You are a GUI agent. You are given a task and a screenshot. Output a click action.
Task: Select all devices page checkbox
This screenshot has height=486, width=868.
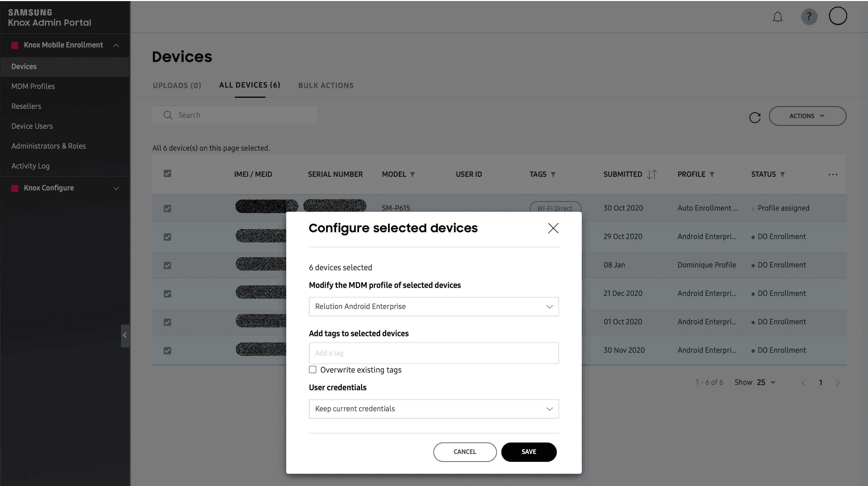[167, 174]
